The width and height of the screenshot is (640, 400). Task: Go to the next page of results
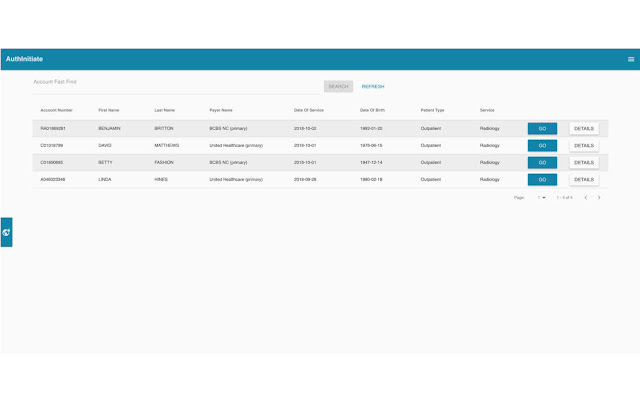[x=599, y=198]
